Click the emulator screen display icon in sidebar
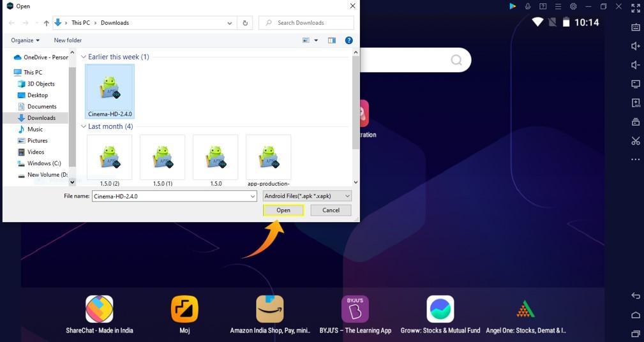This screenshot has width=644, height=342. pyautogui.click(x=635, y=84)
